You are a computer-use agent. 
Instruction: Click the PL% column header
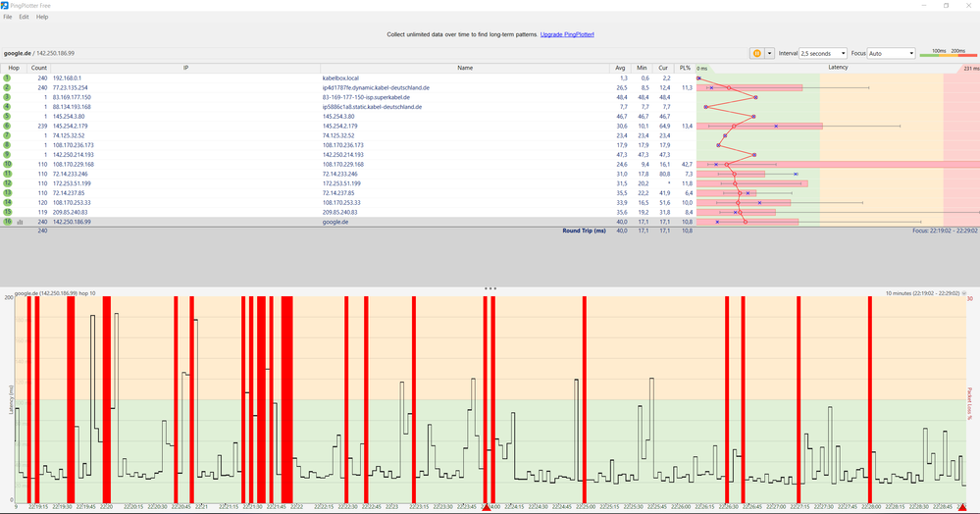[x=685, y=68]
